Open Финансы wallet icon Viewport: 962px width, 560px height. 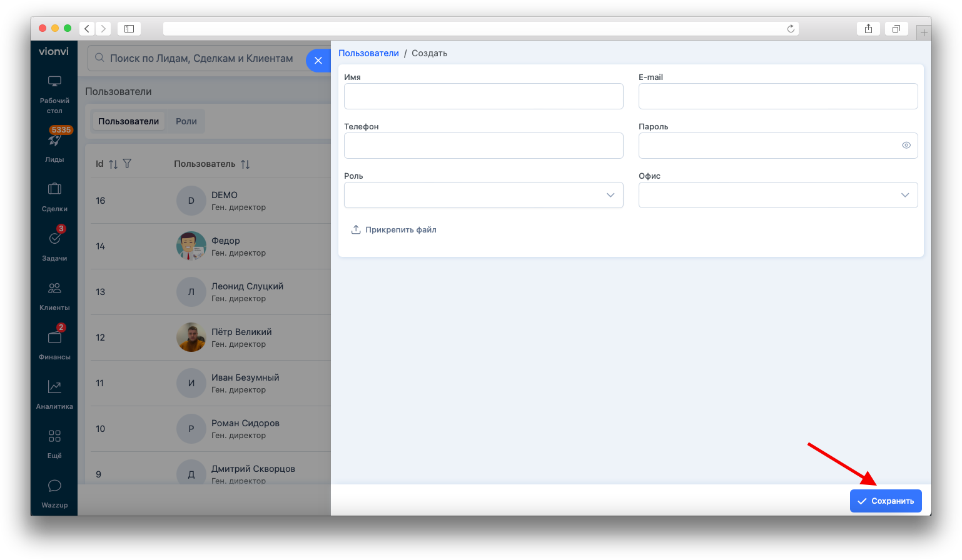pyautogui.click(x=54, y=337)
